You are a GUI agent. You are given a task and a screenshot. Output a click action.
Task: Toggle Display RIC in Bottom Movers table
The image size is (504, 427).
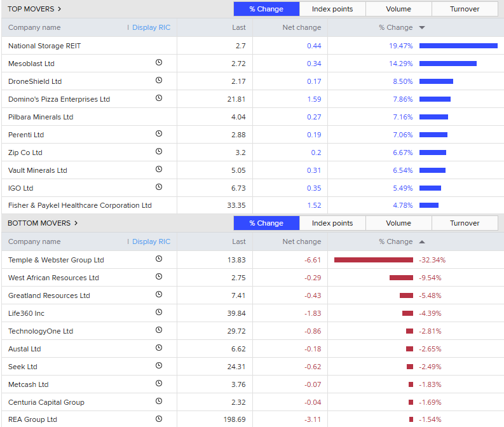point(151,241)
